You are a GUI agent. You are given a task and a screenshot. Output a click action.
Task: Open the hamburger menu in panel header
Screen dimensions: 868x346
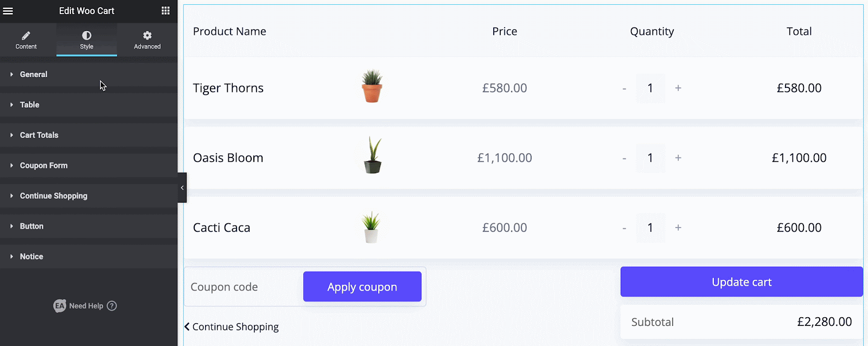click(x=8, y=11)
